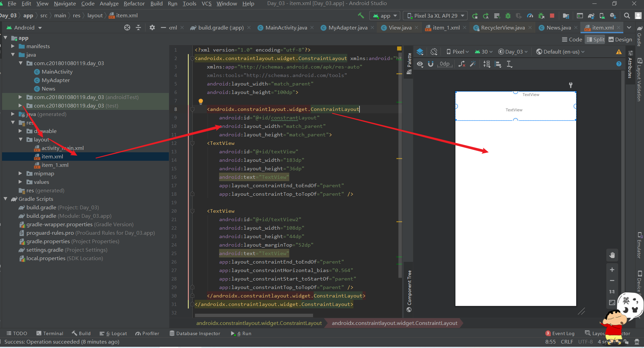Show hidden editor tabs chevron
644x348 pixels.
tap(629, 27)
